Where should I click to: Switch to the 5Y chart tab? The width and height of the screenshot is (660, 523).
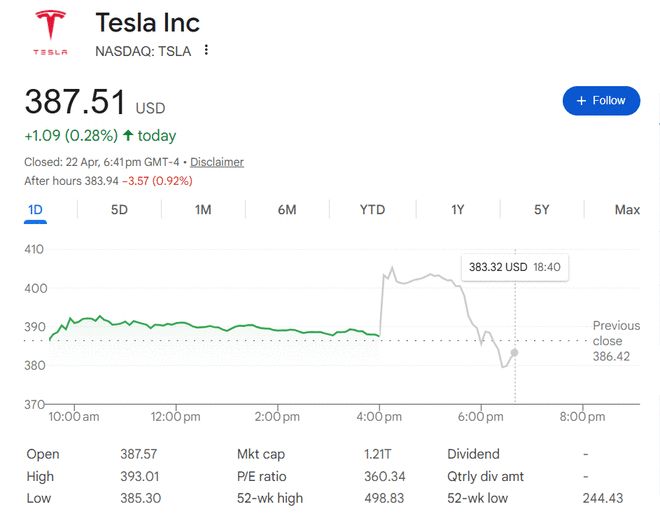pyautogui.click(x=541, y=210)
